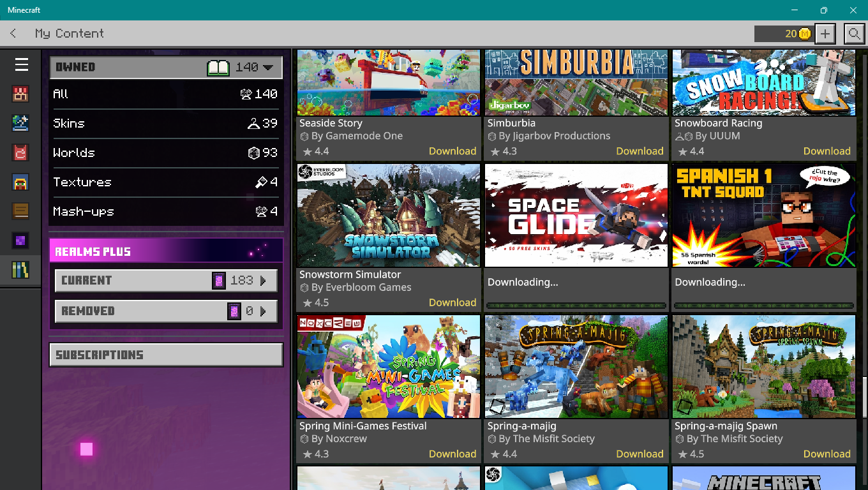The width and height of the screenshot is (868, 490).
Task: Collapse the Owned dropdown arrow
Action: point(268,68)
